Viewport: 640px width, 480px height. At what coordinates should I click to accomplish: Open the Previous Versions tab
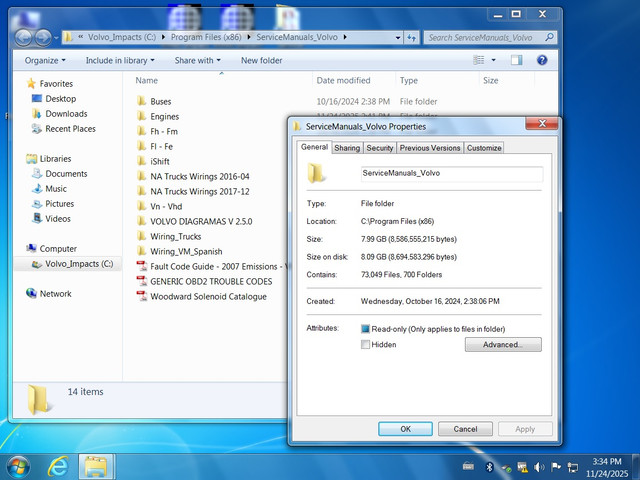(430, 148)
